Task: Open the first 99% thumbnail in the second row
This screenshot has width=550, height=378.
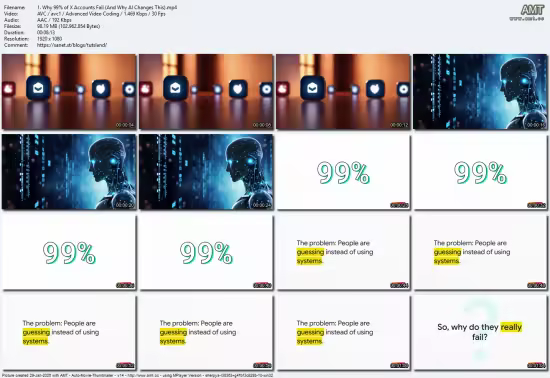Action: coord(343,172)
